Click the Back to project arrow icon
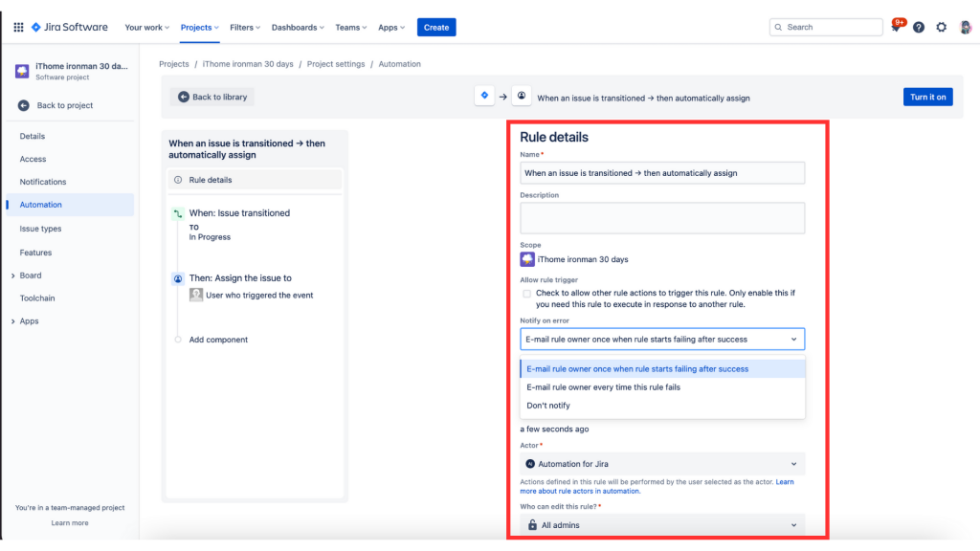Image resolution: width=980 pixels, height=551 pixels. pos(24,105)
